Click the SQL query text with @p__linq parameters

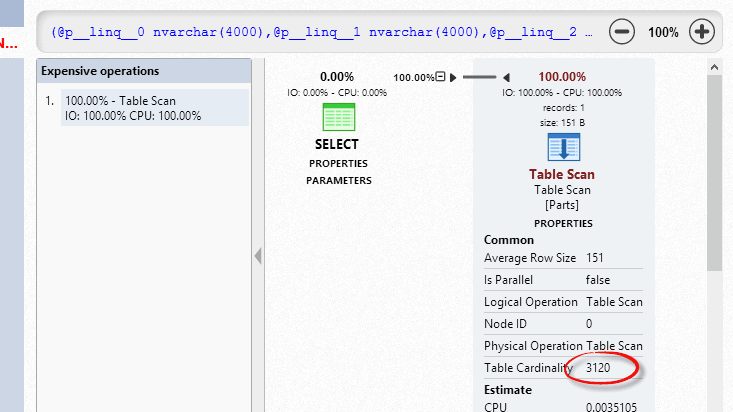tap(322, 32)
